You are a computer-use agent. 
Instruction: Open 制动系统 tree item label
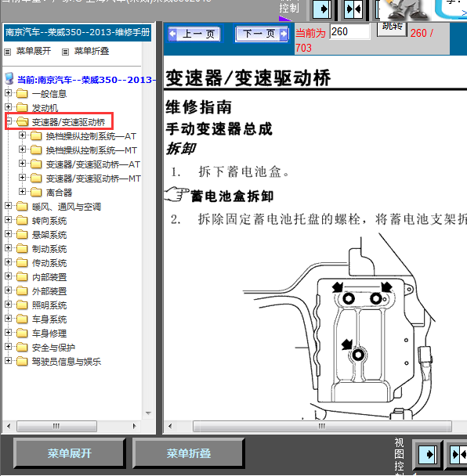[49, 249]
